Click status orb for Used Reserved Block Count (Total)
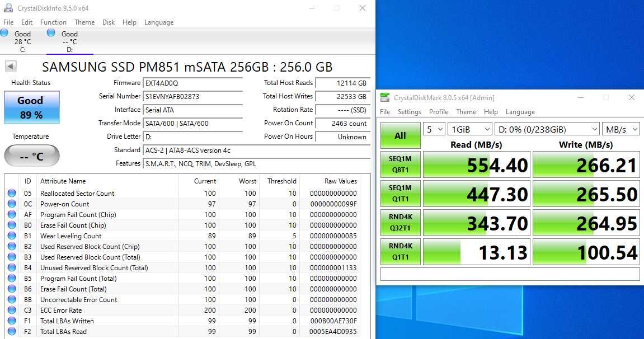The height and width of the screenshot is (339, 644). (12, 257)
